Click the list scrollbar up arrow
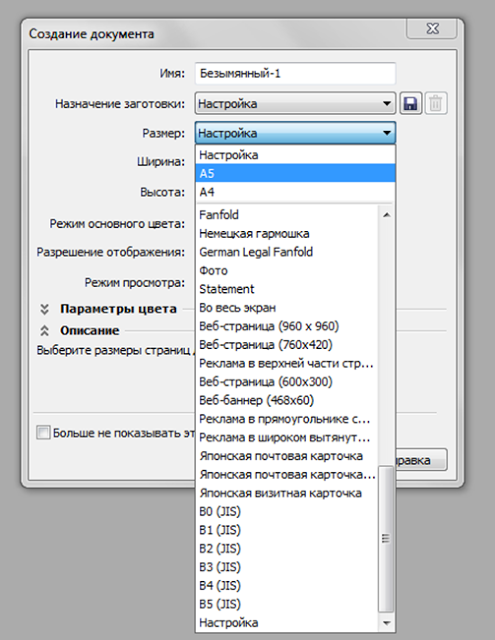This screenshot has width=495, height=640. click(386, 215)
